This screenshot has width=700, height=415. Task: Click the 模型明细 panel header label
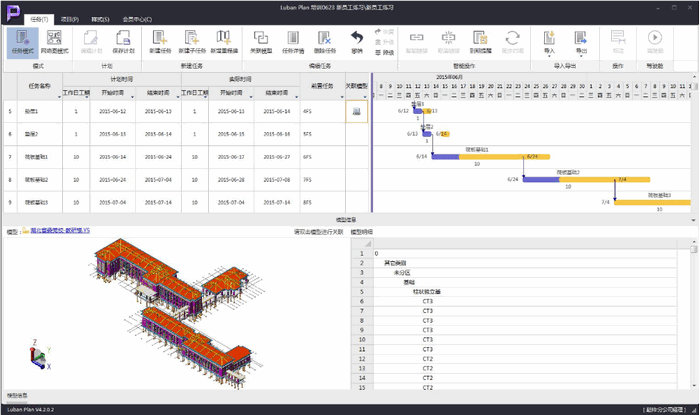point(361,231)
